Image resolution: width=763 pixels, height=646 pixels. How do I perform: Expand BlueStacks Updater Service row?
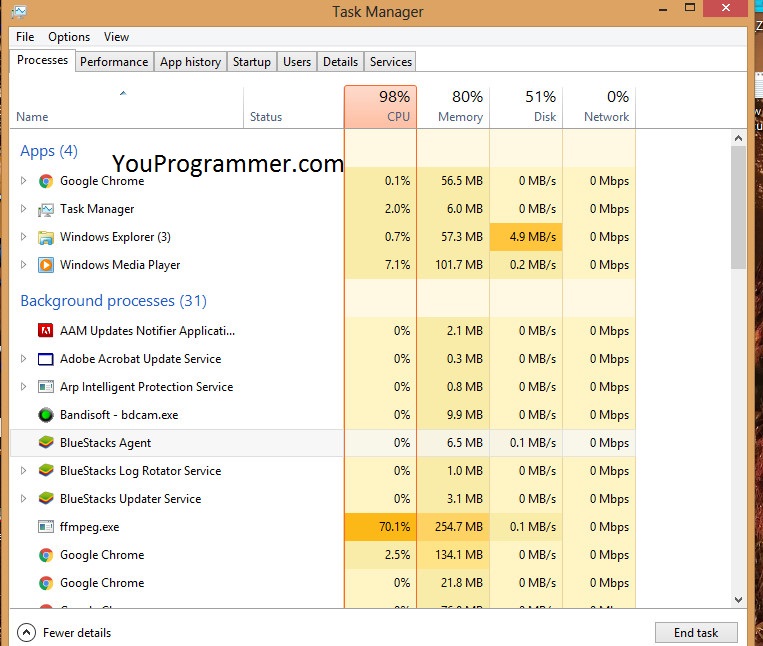tap(23, 499)
